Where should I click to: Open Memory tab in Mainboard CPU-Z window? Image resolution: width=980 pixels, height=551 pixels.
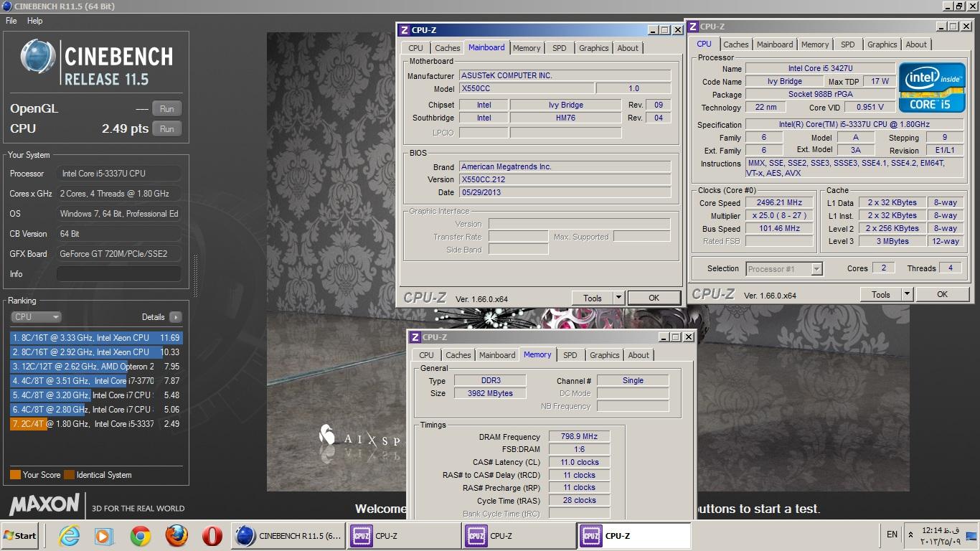(527, 48)
